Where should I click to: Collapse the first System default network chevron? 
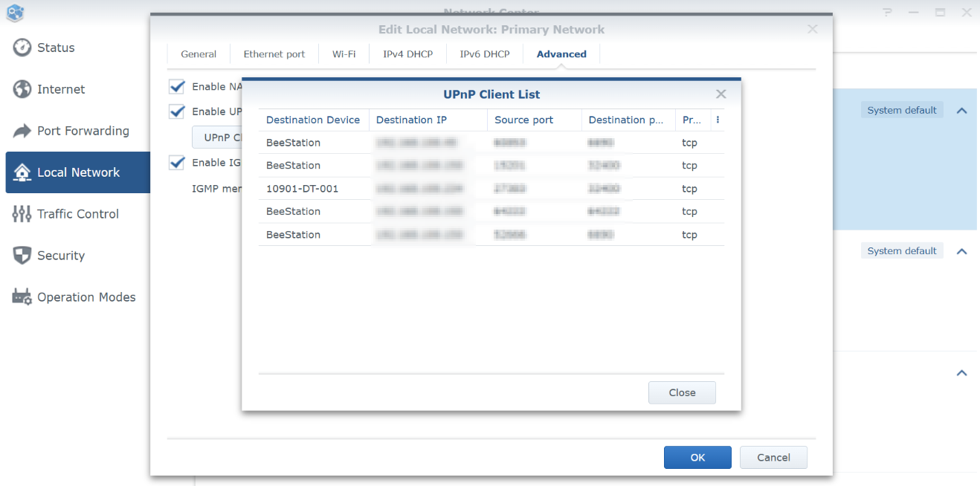coord(961,111)
